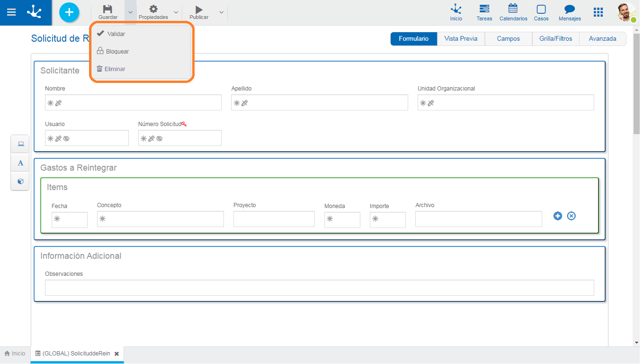Switch to the Grilla/Filtros tab

(555, 39)
